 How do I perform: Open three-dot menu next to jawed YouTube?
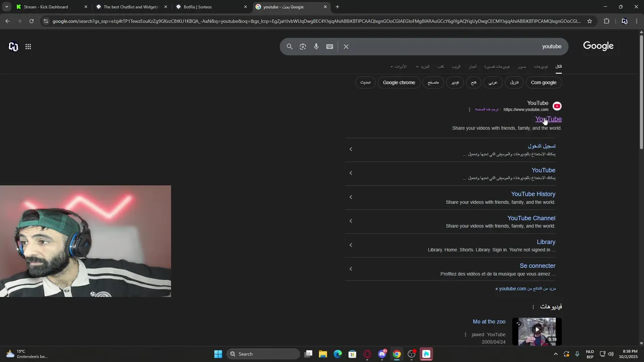point(465,334)
